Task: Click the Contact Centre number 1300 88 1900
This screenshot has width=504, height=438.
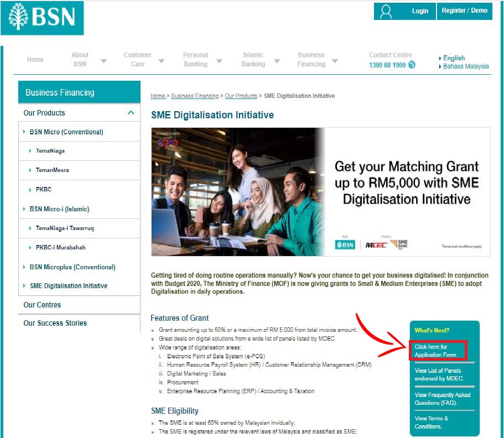Action: pyautogui.click(x=387, y=65)
